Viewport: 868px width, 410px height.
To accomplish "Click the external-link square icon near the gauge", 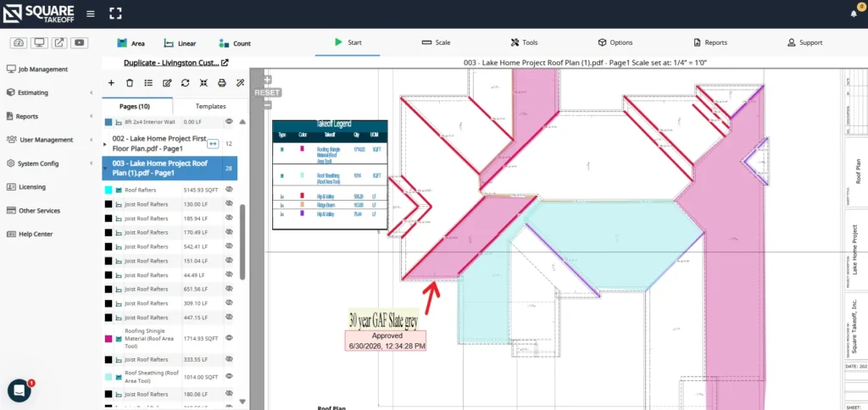I will coord(60,42).
